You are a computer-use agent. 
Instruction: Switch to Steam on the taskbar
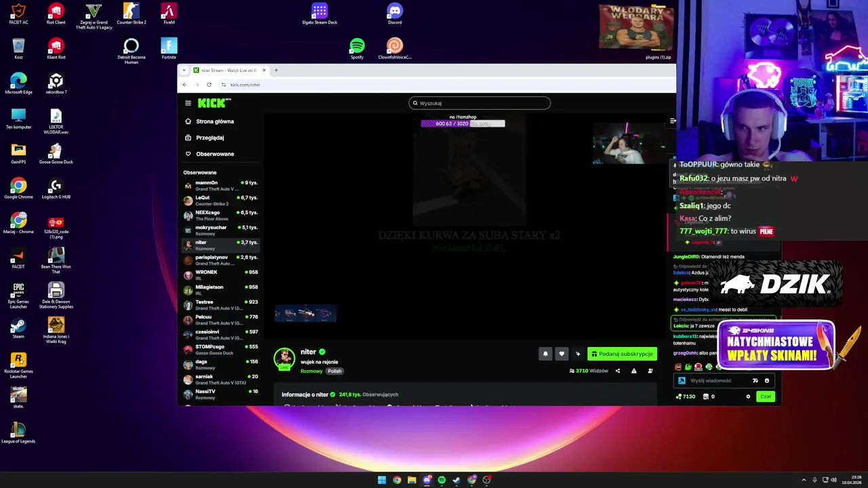(x=456, y=480)
